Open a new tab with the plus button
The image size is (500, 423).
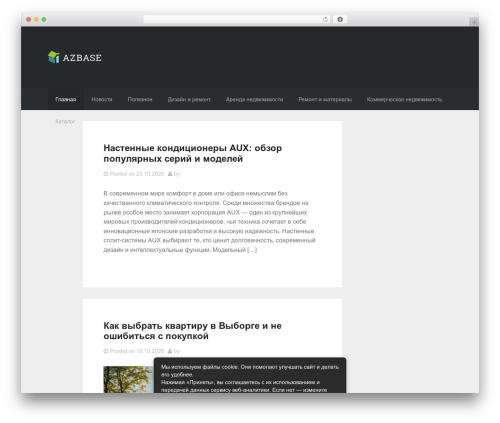click(x=474, y=22)
